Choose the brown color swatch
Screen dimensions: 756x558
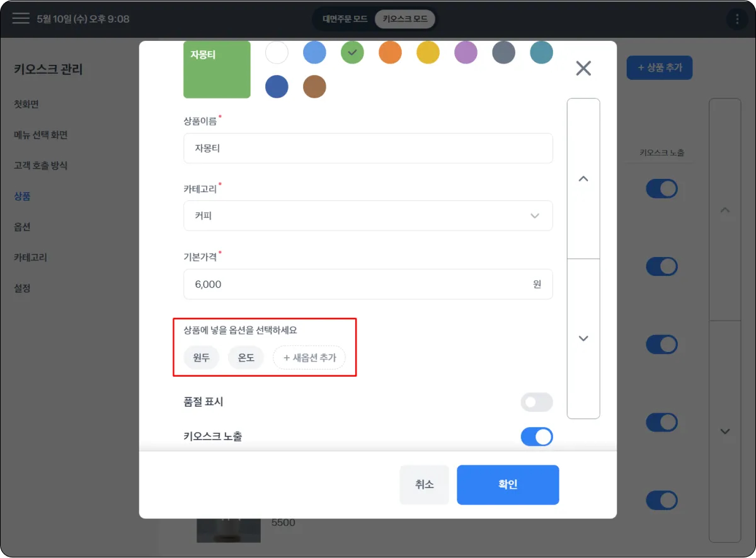click(x=314, y=86)
